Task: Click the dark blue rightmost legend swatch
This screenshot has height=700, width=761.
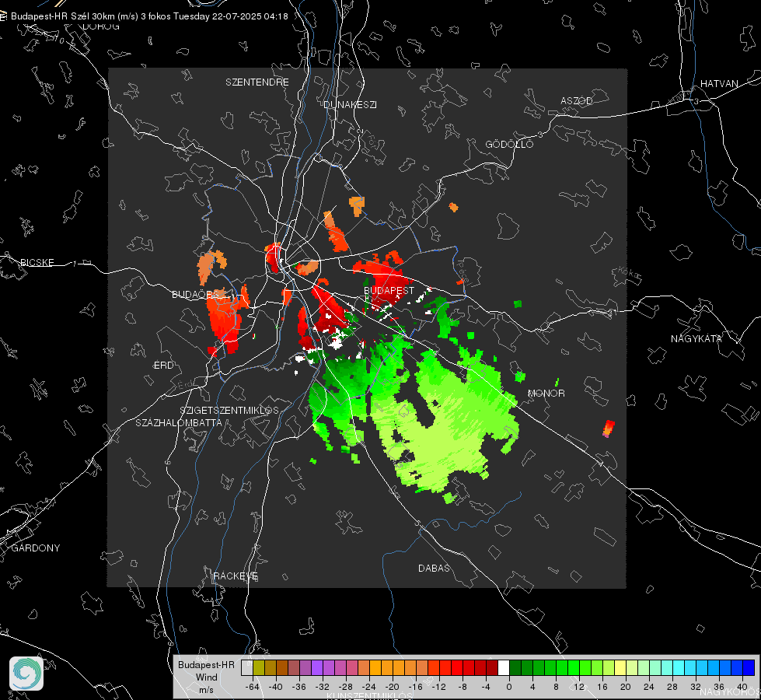Action: (749, 667)
